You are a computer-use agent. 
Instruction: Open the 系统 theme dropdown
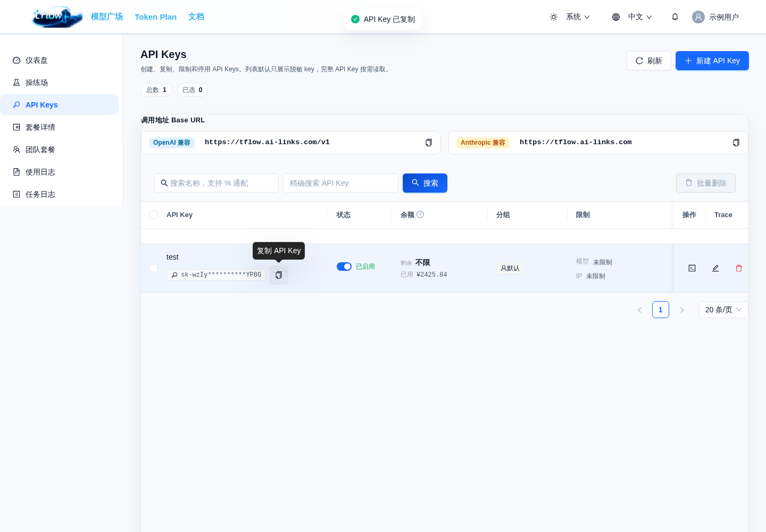[578, 17]
